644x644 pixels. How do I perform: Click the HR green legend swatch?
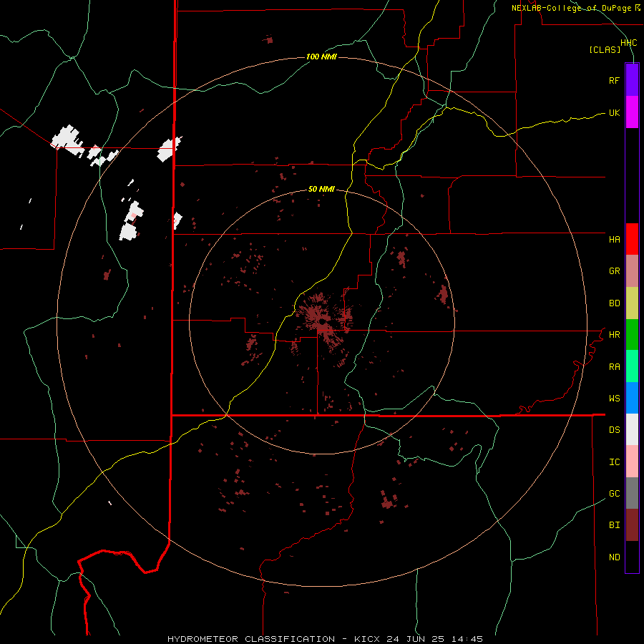click(x=632, y=335)
